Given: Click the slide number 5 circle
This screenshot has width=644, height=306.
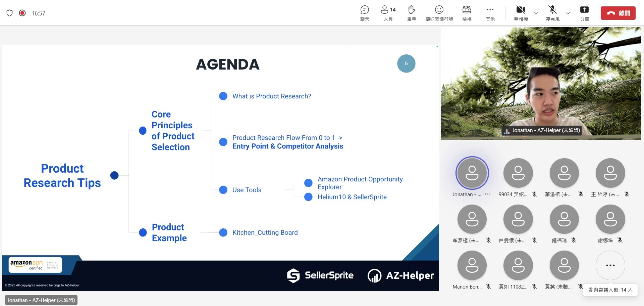Looking at the screenshot, I should pyautogui.click(x=406, y=63).
